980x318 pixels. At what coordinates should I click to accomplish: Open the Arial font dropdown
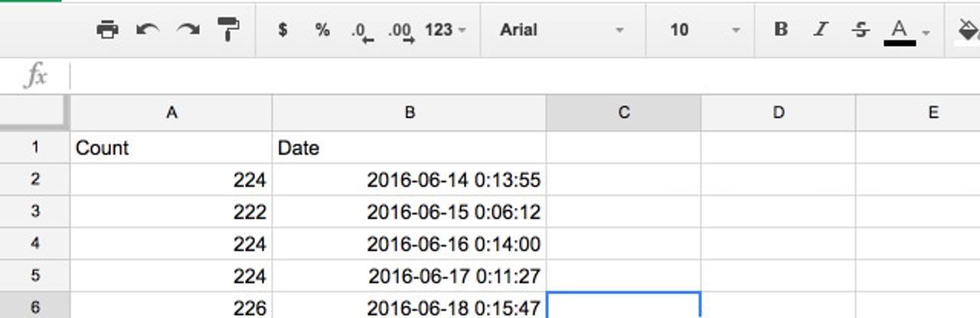point(561,30)
